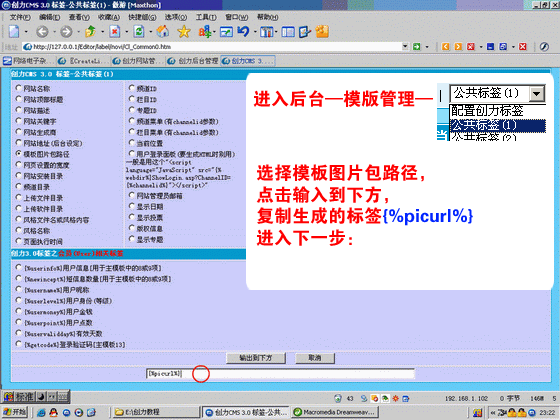Image resolution: width=560 pixels, height=420 pixels.
Task: Select the 显示日期 radio button
Action: point(132,206)
